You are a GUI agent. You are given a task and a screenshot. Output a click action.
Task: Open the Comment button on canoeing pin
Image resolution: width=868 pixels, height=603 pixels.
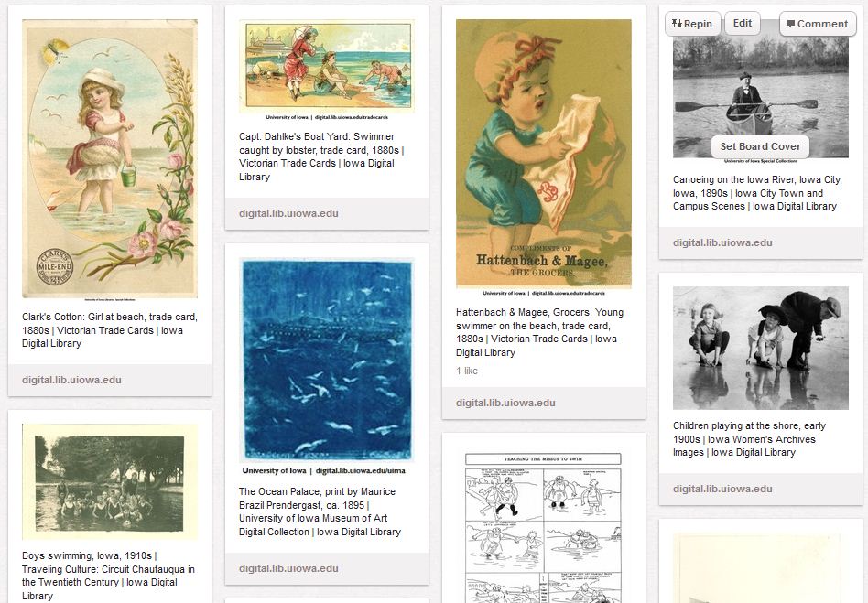coord(818,24)
